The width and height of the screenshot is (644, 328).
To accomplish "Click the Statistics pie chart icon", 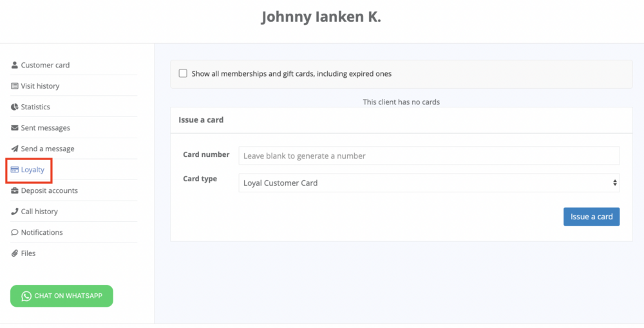I will point(14,107).
